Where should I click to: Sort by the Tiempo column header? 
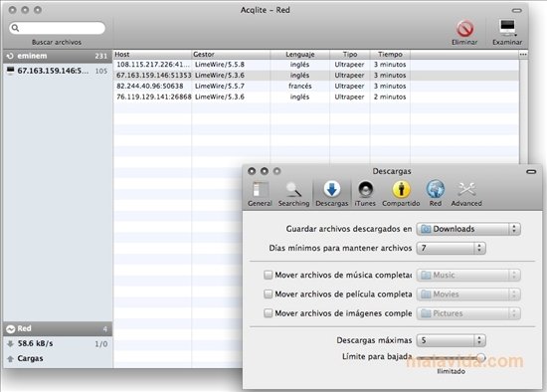pyautogui.click(x=390, y=55)
